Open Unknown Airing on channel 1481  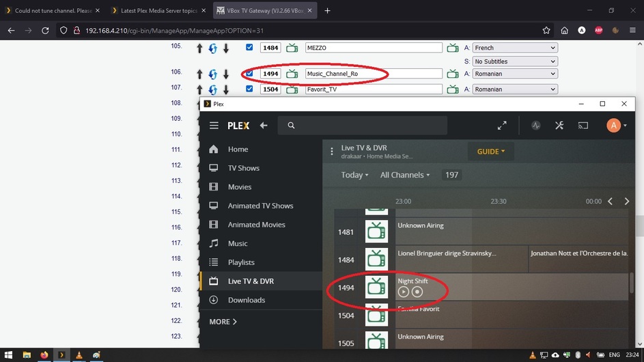512,232
